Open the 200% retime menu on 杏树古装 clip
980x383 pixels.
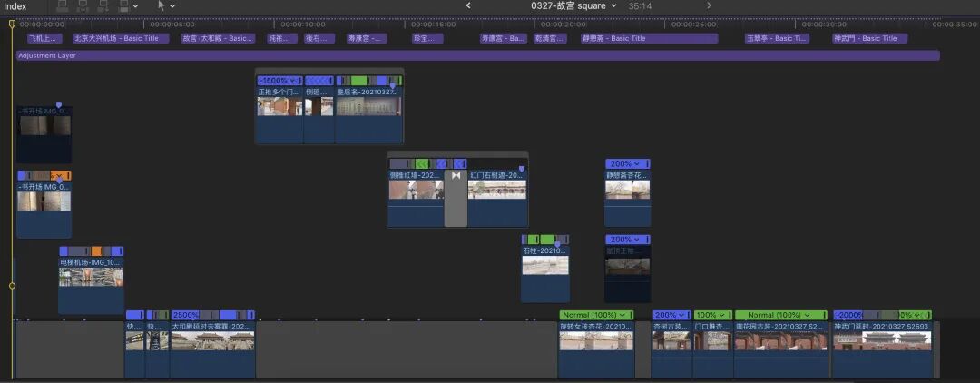point(671,315)
